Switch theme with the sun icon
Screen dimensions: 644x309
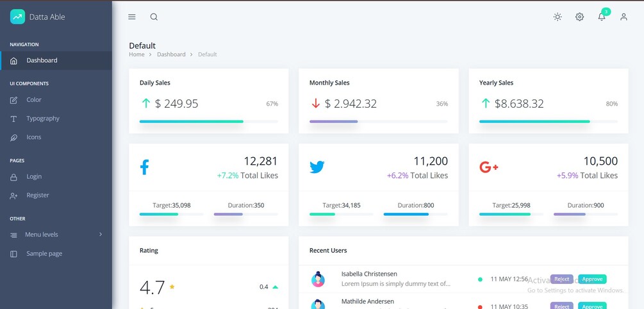tap(557, 17)
